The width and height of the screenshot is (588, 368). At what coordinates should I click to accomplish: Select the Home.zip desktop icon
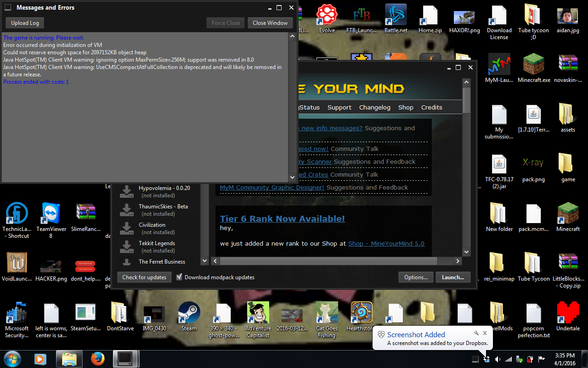tap(430, 18)
